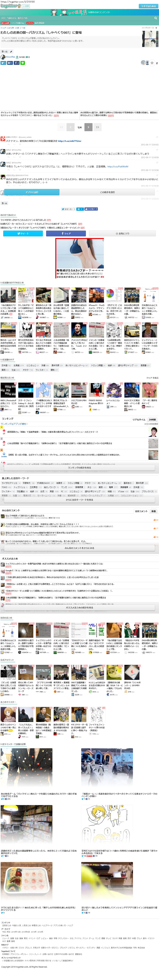Open the t.co/e4k7YUmr link in first tweet
159x980 pixels.
pos(69,141)
